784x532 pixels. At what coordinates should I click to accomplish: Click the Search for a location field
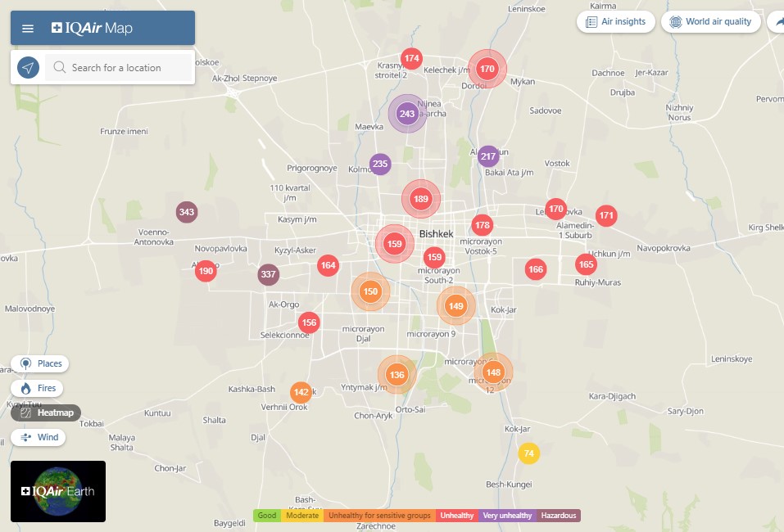123,68
